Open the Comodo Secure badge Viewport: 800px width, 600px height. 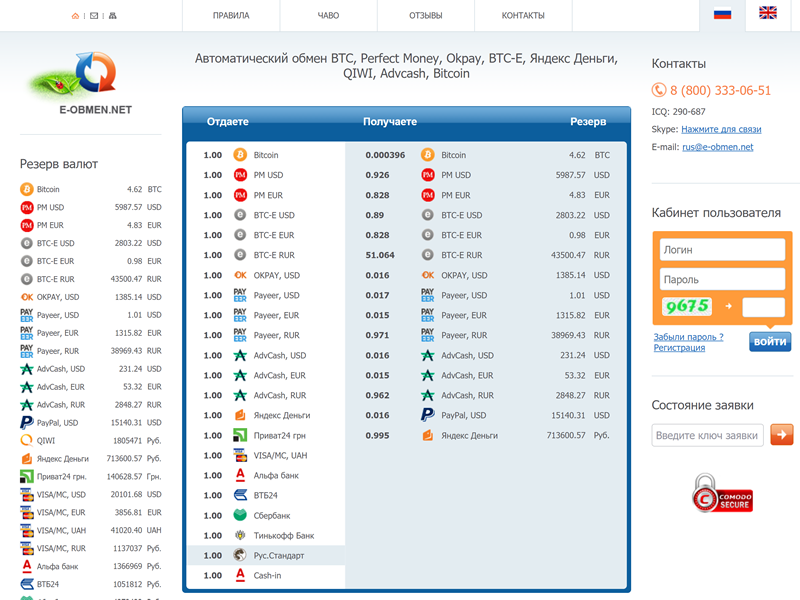722,493
